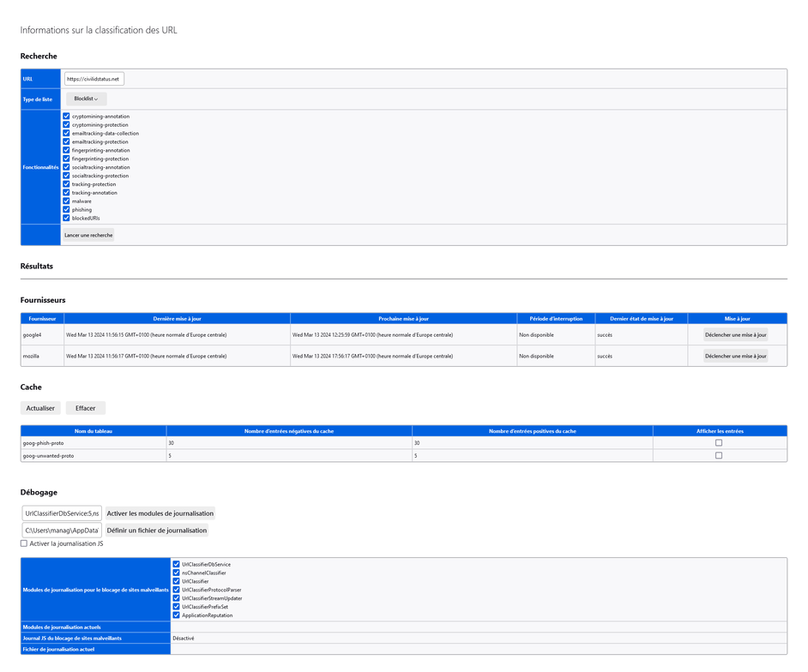Check show entries for goog-phish-proto
This screenshot has height=672, width=808.
click(x=719, y=443)
